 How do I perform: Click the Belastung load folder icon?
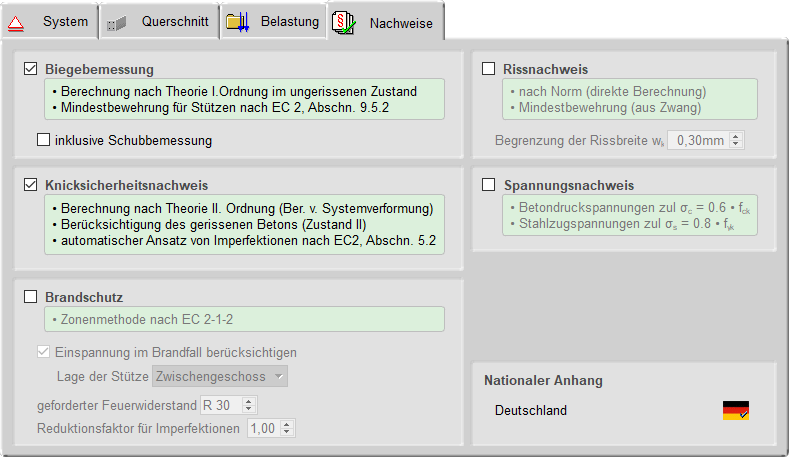pos(237,21)
